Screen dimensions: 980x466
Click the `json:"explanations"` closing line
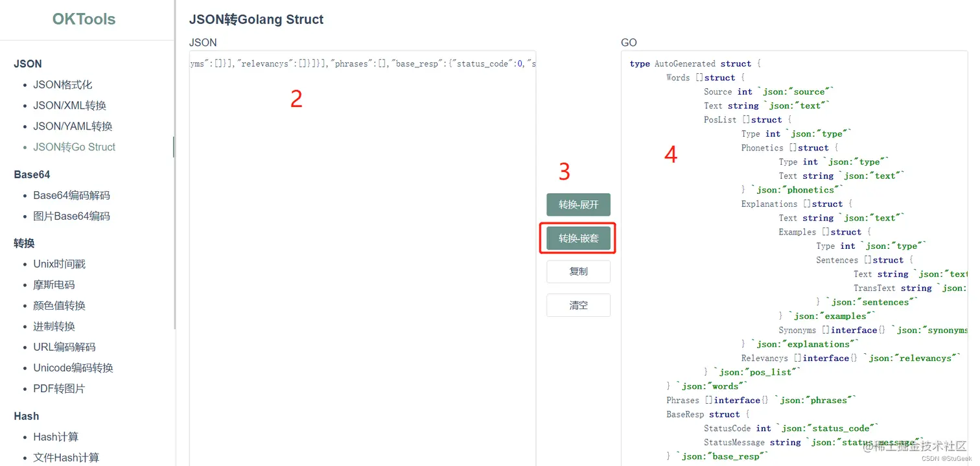click(x=800, y=344)
